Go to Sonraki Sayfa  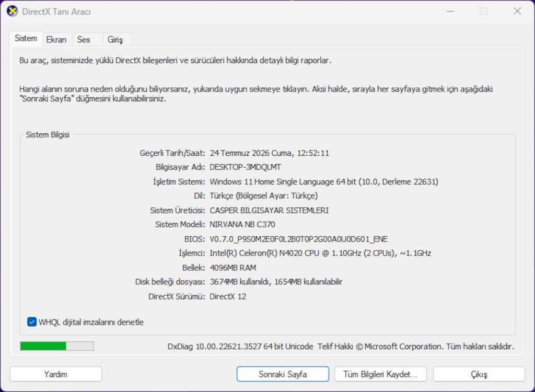283,374
